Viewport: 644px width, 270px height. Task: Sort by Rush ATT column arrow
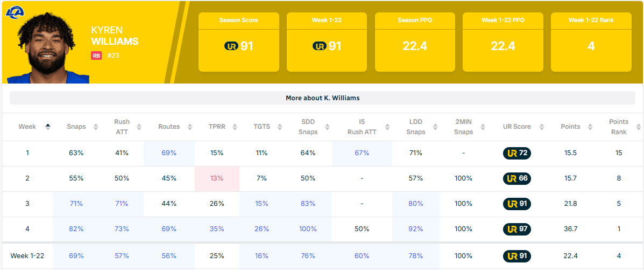click(x=139, y=127)
